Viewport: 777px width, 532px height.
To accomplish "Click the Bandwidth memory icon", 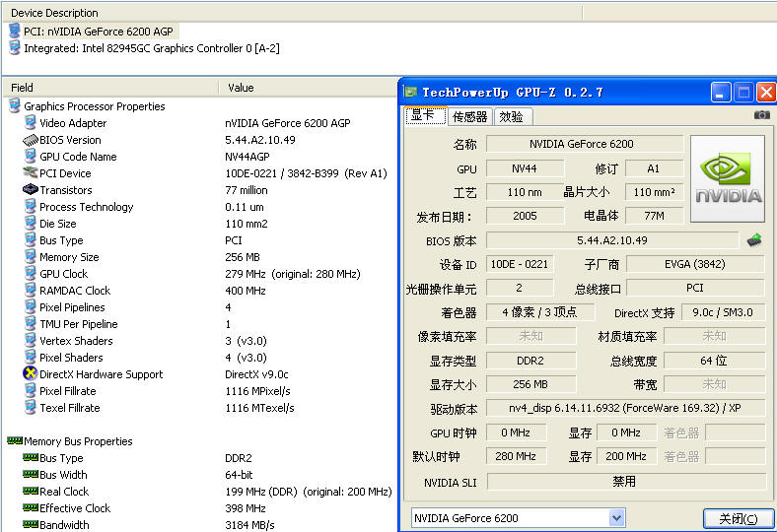I will (31, 524).
